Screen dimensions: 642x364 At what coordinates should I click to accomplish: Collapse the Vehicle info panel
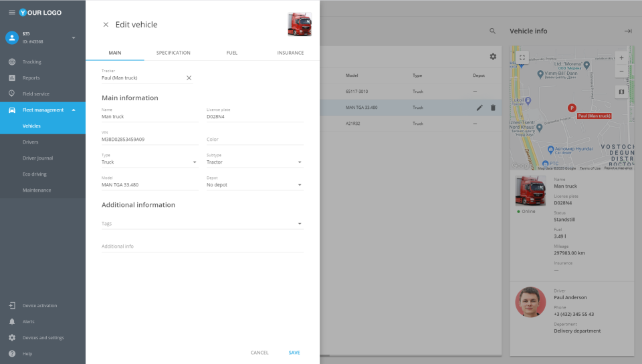tap(628, 31)
